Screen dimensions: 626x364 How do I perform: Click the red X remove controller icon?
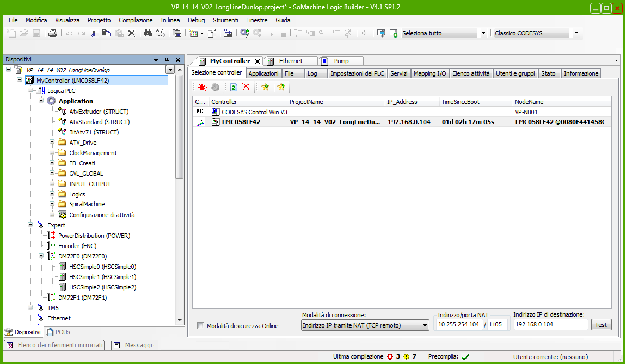pos(247,87)
